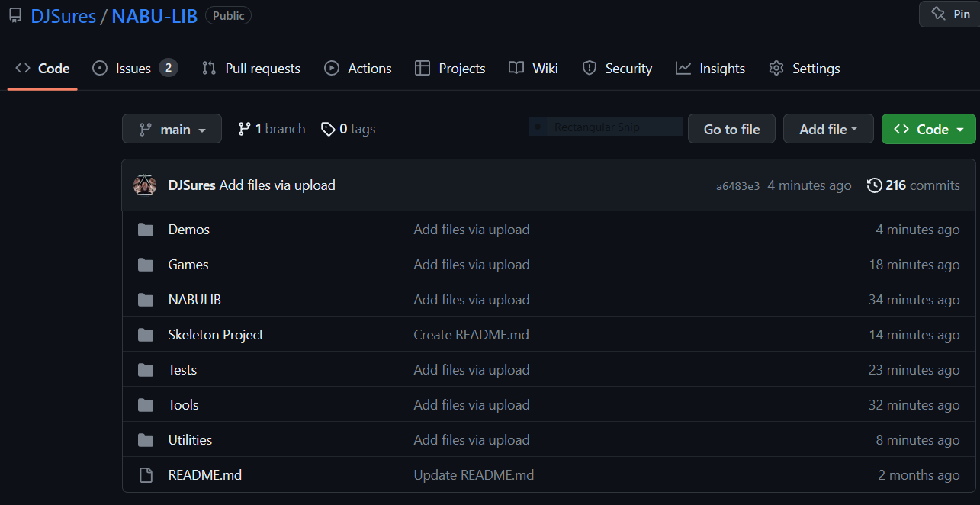Click the 8 minutes ago timestamp

pyautogui.click(x=918, y=440)
